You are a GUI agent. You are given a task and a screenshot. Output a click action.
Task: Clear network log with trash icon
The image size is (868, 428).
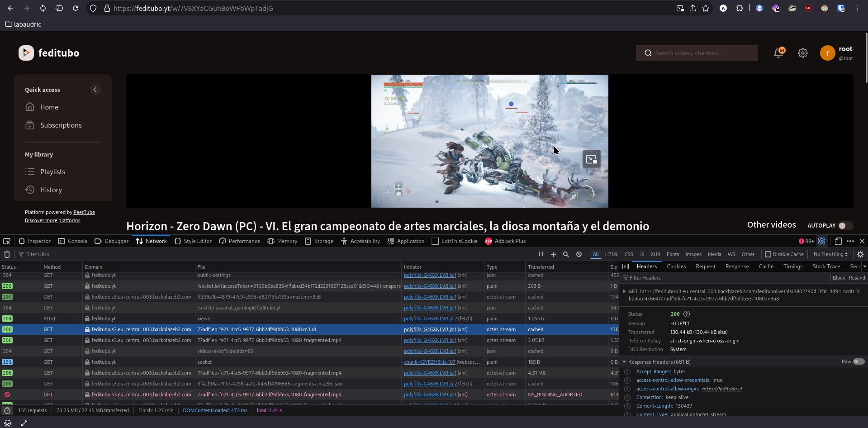pyautogui.click(x=7, y=254)
